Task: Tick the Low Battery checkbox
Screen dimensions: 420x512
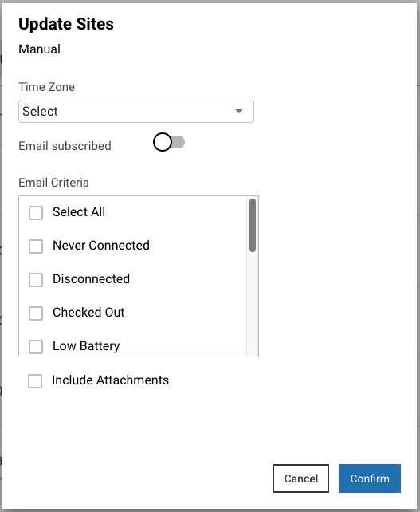Action: (36, 347)
